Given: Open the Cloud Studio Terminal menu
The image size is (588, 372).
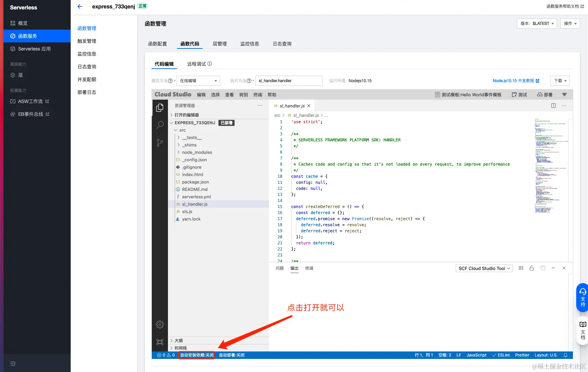Looking at the screenshot, I should pyautogui.click(x=258, y=95).
